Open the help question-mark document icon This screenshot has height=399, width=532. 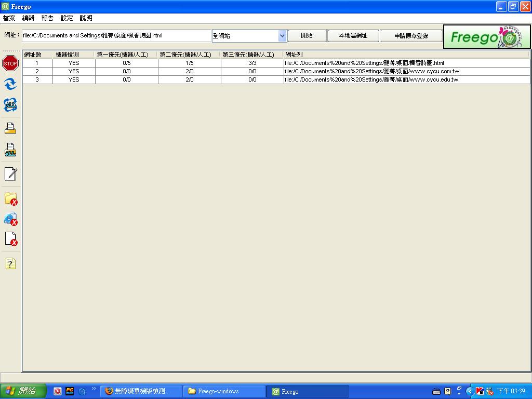10,263
